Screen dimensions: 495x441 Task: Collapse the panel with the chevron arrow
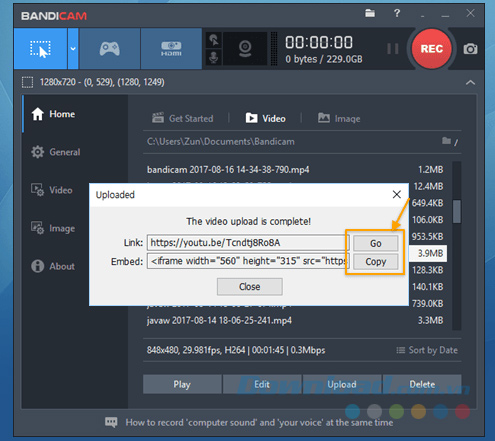(x=470, y=82)
